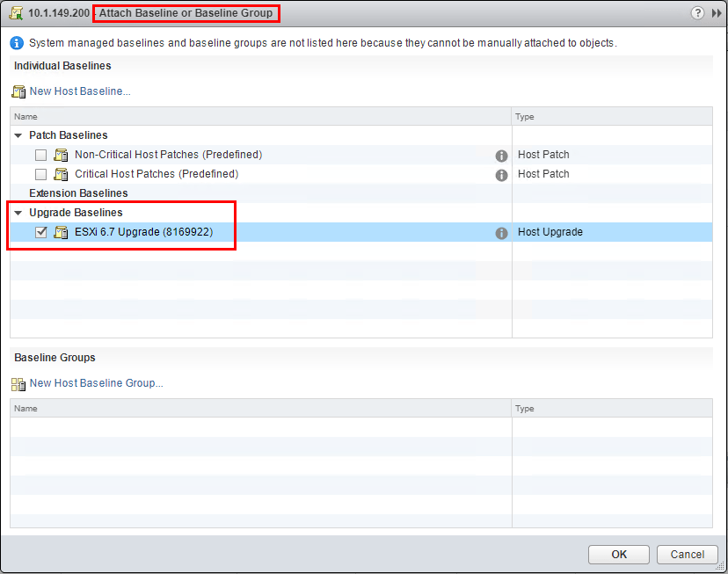Select ESXi 6.7 Upgrade (8169922) row text
Image resolution: width=728 pixels, height=574 pixels.
coord(144,232)
